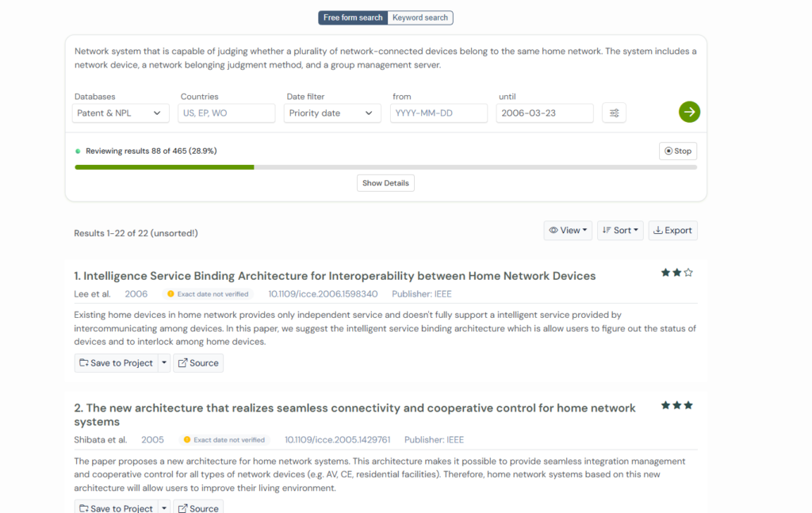
Task: Click first star rating of second result
Action: pos(665,405)
